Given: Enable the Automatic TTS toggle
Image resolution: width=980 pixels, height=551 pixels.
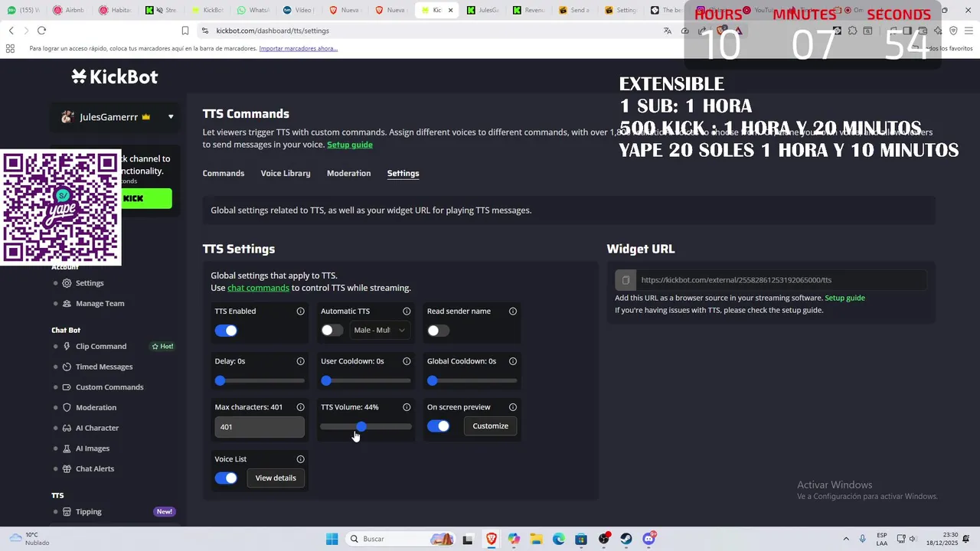Looking at the screenshot, I should coord(332,331).
